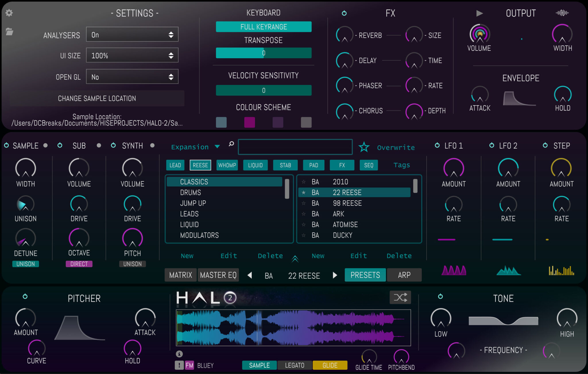Select the magenta color scheme swatch

pyautogui.click(x=249, y=122)
